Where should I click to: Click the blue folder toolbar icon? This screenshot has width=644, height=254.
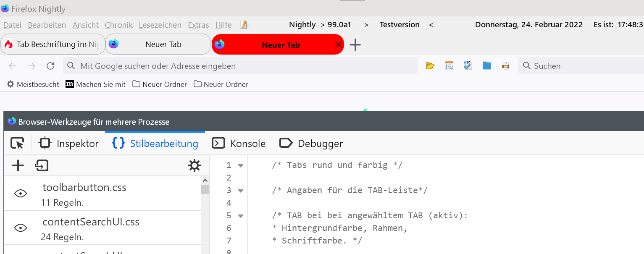tap(487, 66)
